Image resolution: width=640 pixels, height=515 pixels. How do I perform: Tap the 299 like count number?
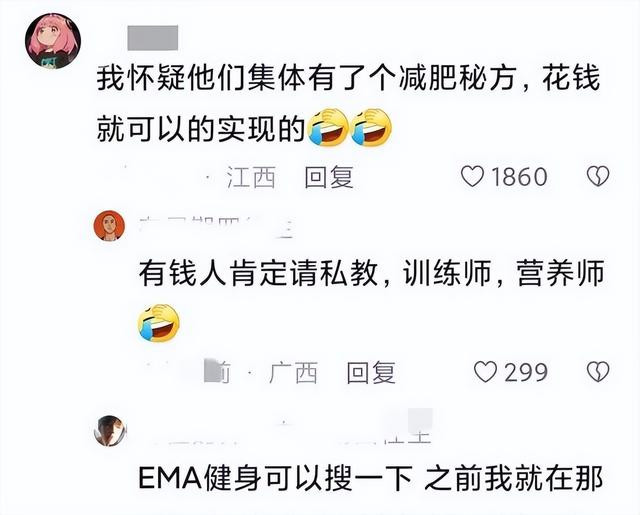pyautogui.click(x=526, y=372)
